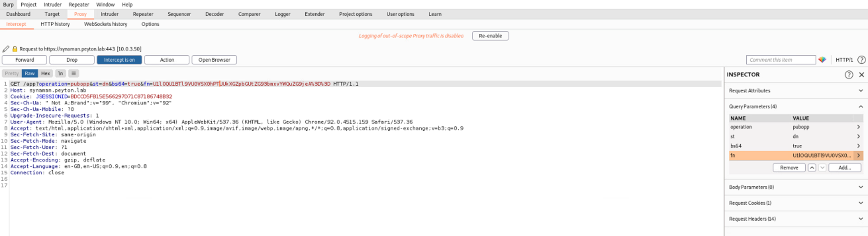
Task: Click the pencil edit target icon
Action: coord(6,49)
